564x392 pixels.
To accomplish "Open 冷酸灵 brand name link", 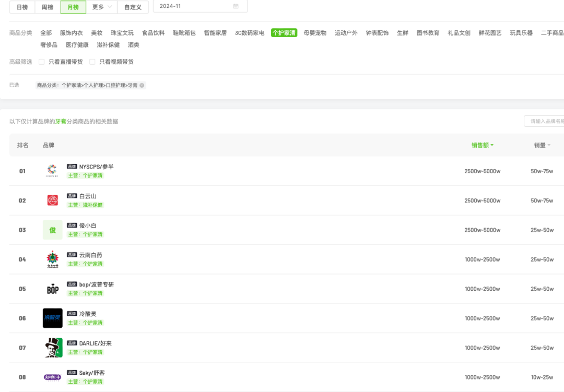I will [88, 314].
